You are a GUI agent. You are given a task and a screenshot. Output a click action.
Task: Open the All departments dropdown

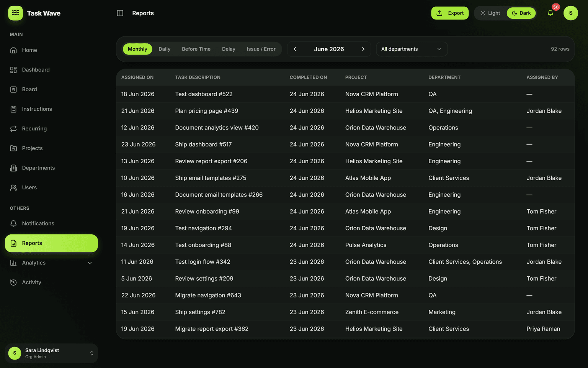(x=412, y=49)
